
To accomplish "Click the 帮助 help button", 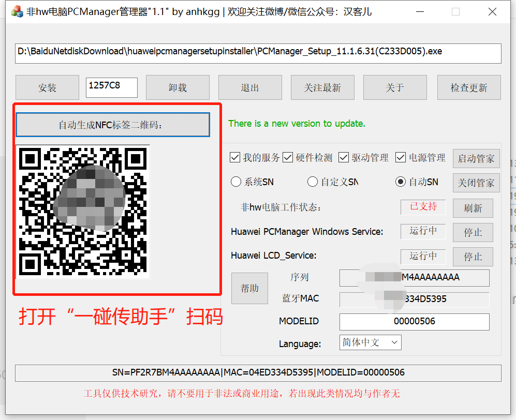I will click(x=250, y=288).
